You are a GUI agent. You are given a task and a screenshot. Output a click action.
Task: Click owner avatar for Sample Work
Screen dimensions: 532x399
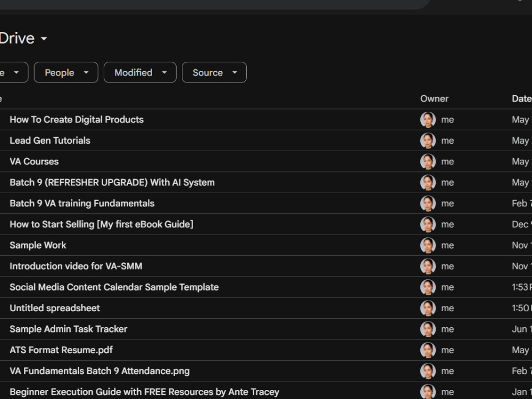click(x=428, y=245)
